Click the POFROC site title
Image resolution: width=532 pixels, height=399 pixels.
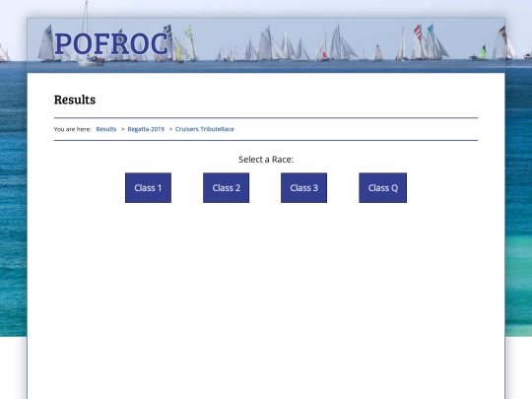point(111,43)
